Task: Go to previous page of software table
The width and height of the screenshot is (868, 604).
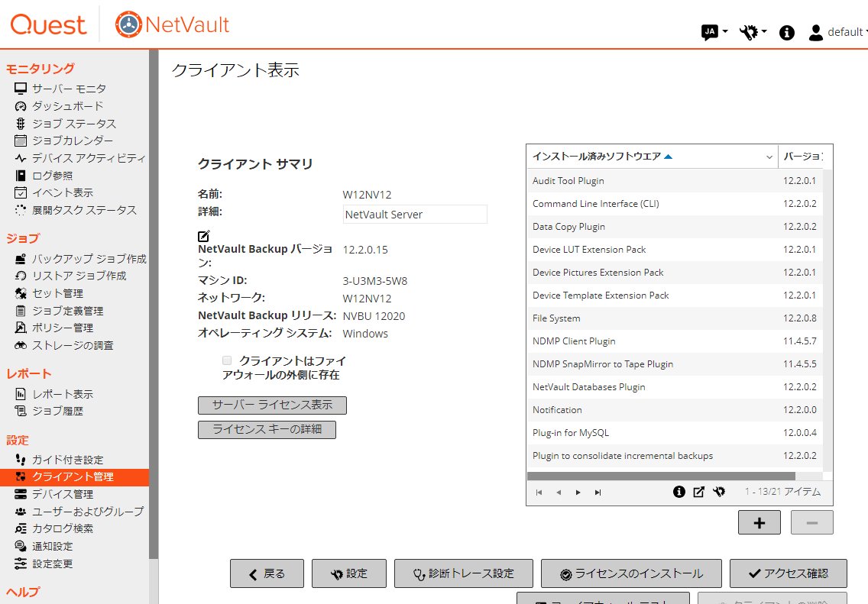Action: click(x=559, y=493)
